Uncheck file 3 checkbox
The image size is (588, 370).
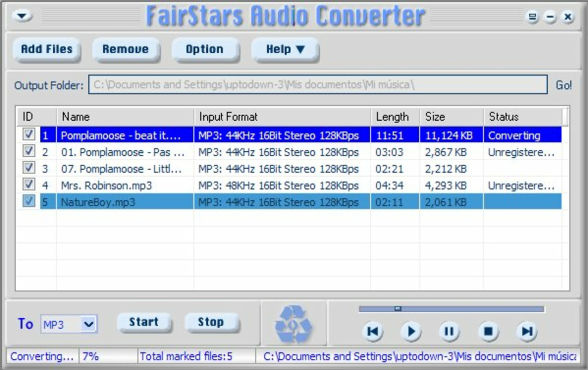[x=29, y=168]
